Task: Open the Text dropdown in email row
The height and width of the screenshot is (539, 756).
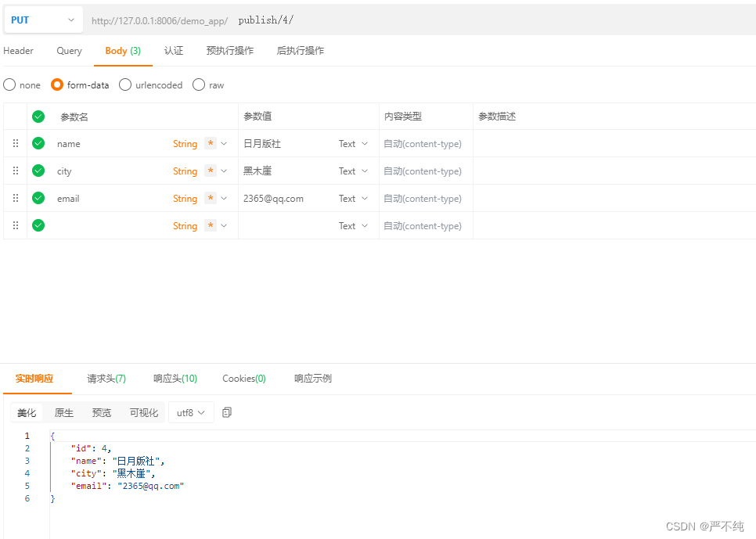Action: (354, 199)
